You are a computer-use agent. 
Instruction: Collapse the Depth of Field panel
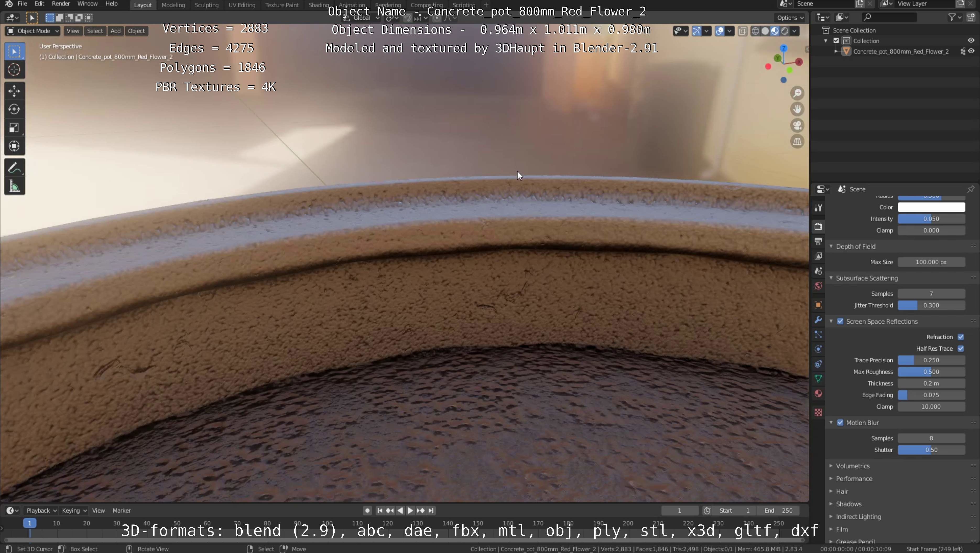pyautogui.click(x=855, y=247)
